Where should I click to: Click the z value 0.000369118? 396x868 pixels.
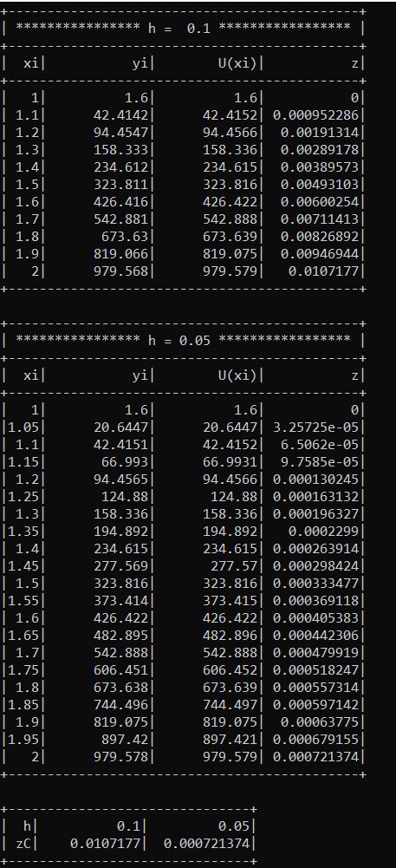[316, 601]
